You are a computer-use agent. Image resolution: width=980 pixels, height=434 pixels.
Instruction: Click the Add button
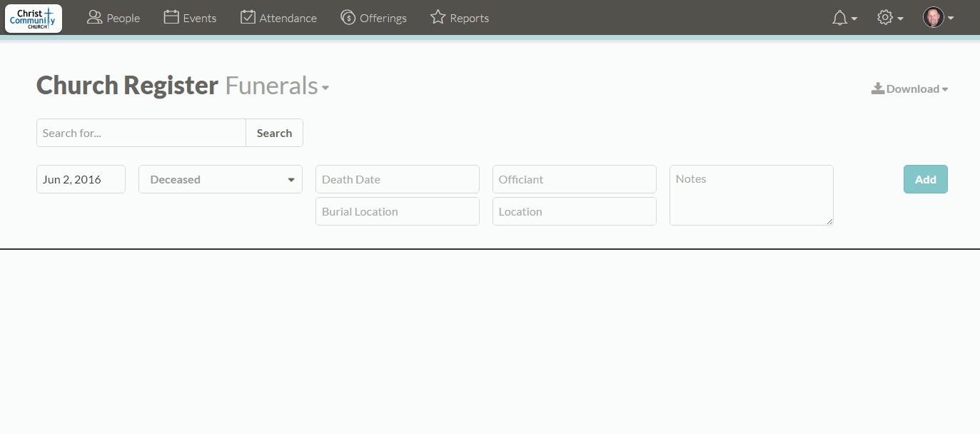click(x=925, y=180)
